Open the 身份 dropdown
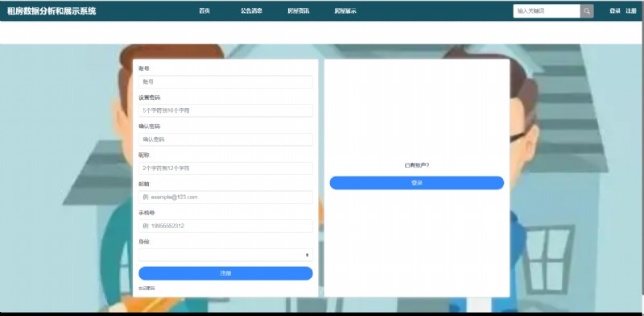Screen dimensions: 644x316 225,255
